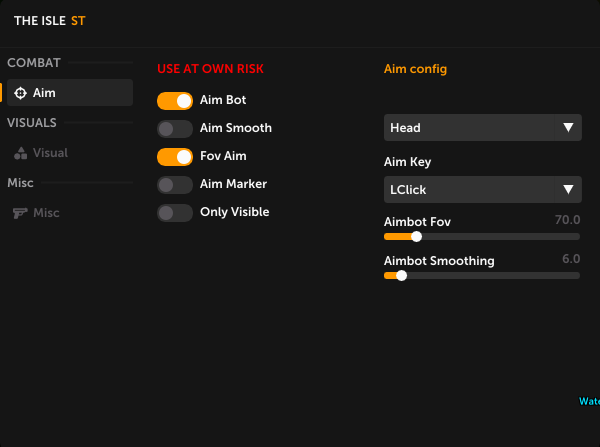Turn off the Fov Aim switch
This screenshot has height=447, width=600.
(175, 157)
